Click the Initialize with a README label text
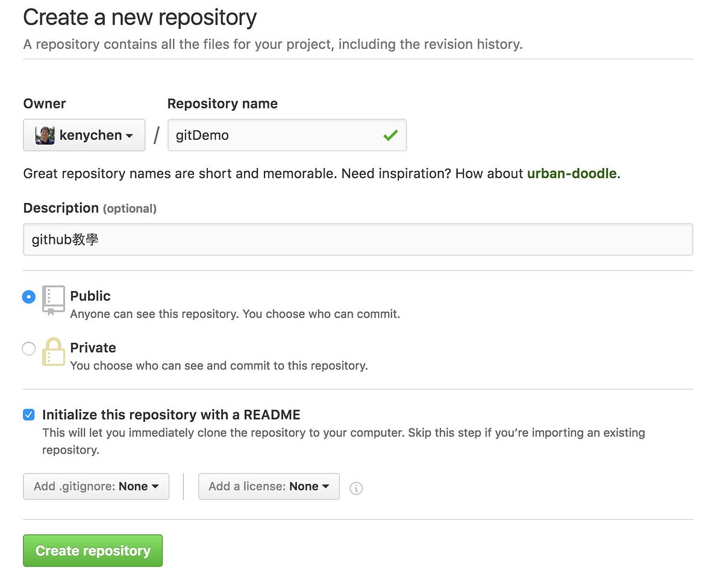Screen dimensions: 723x588 click(x=171, y=414)
